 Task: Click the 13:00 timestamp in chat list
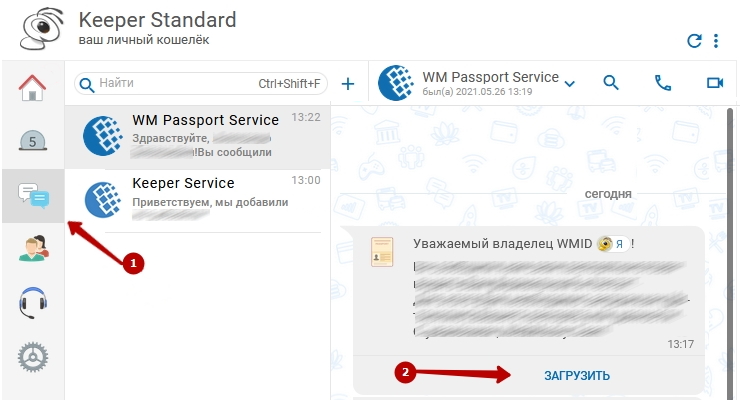(306, 180)
